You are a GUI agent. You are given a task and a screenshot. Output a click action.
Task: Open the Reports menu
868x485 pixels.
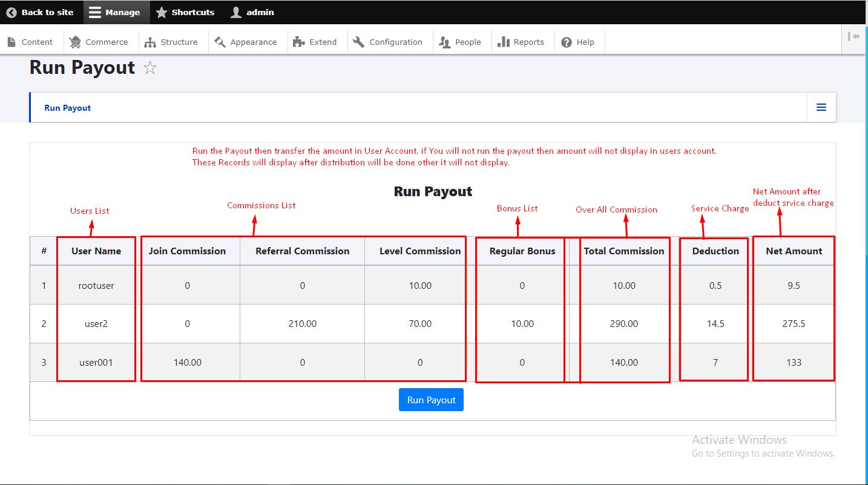click(521, 42)
